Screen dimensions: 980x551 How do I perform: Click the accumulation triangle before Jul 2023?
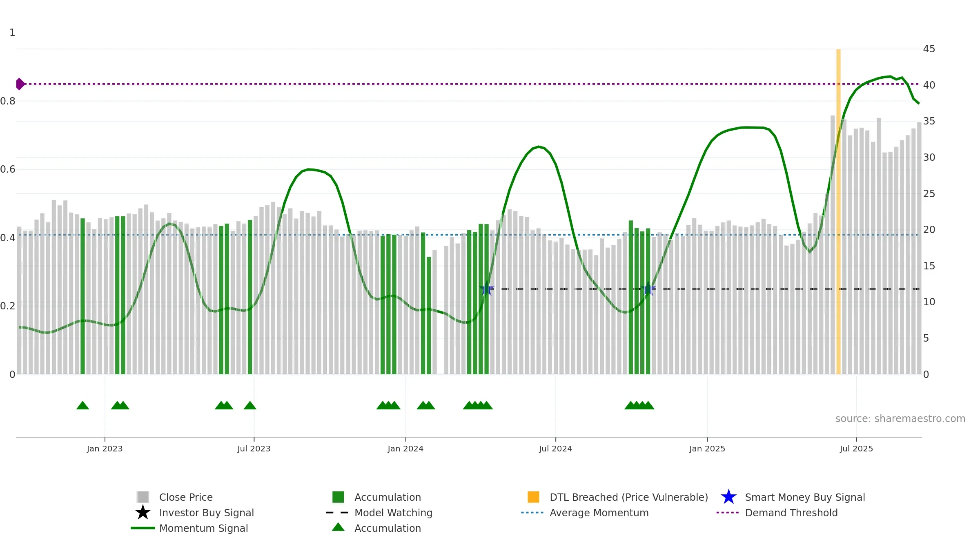(250, 405)
